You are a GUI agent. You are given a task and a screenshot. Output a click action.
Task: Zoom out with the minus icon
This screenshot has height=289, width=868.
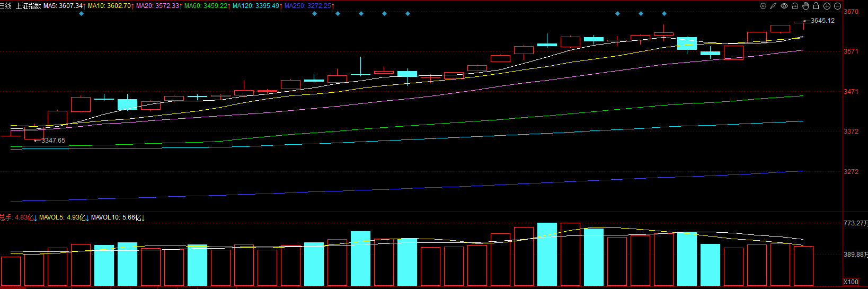pos(837,6)
